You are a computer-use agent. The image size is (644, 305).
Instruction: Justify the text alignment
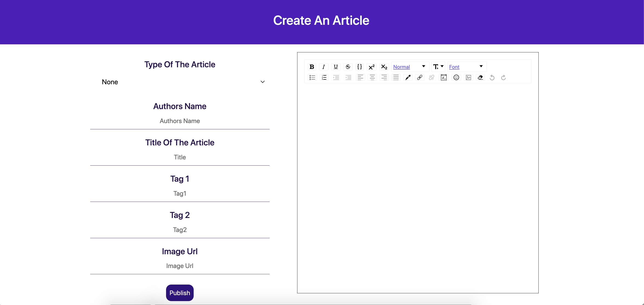tap(396, 77)
